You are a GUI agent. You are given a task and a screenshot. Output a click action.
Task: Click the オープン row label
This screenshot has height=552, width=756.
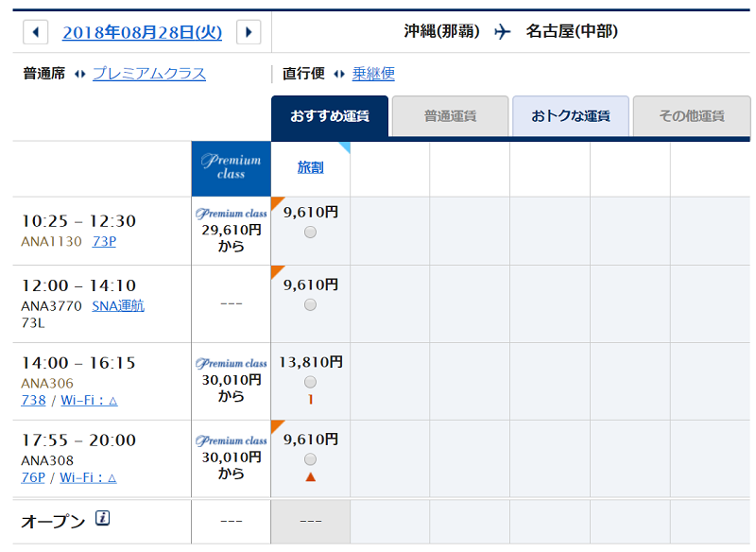point(53,521)
